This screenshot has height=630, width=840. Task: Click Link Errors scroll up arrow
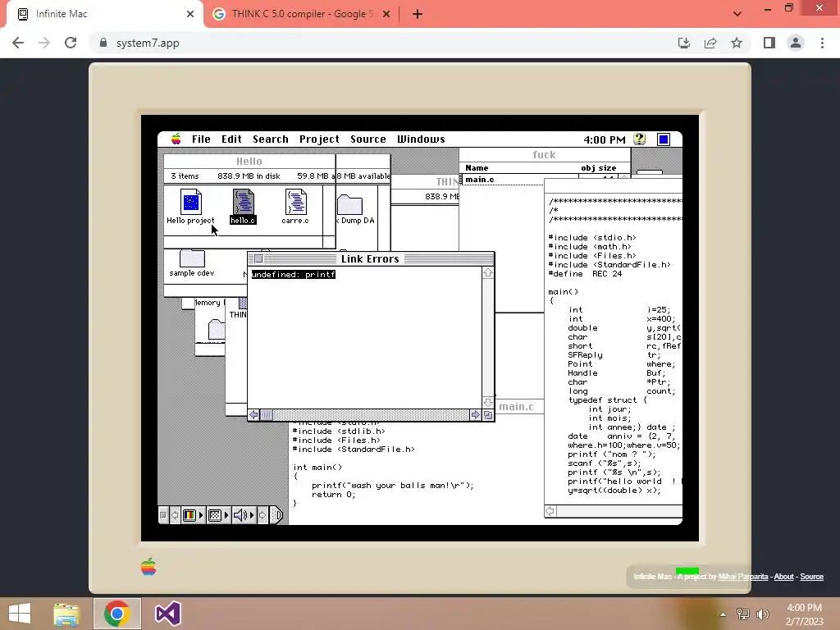(x=487, y=272)
